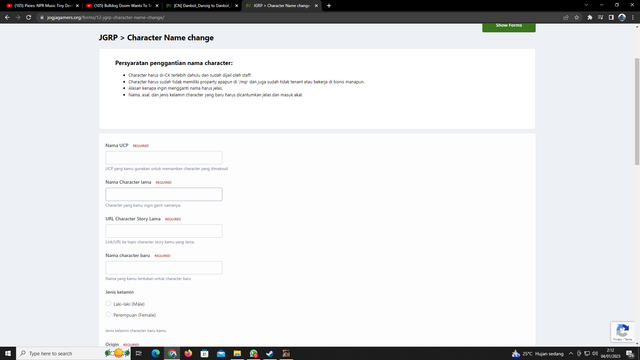Launch Microsoft Edge from the taskbar

156,353
